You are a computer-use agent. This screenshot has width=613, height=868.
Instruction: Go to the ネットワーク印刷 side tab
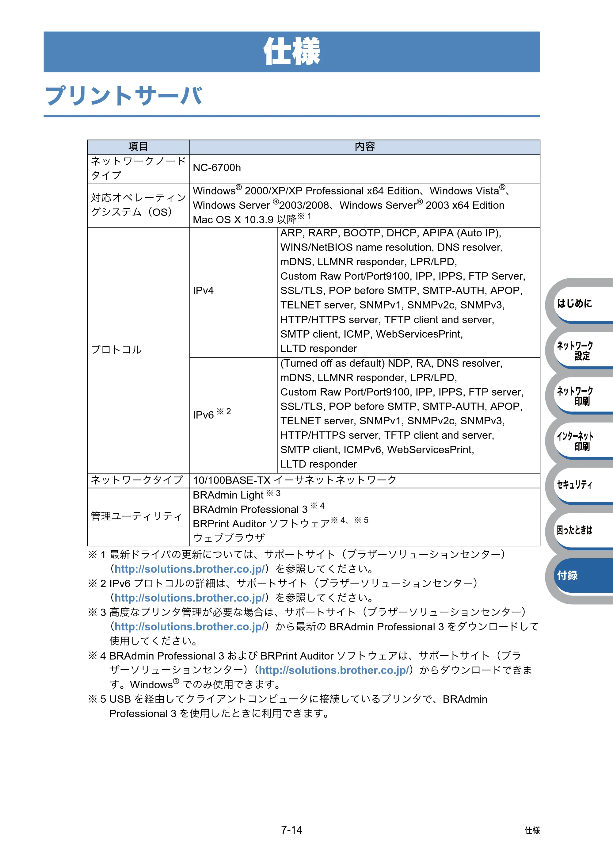point(583,396)
